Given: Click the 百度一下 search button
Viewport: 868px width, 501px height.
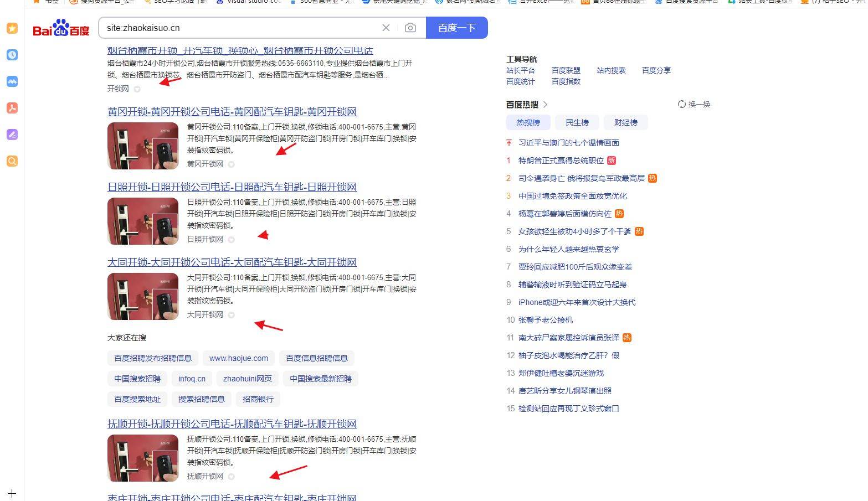Looking at the screenshot, I should click(x=457, y=28).
